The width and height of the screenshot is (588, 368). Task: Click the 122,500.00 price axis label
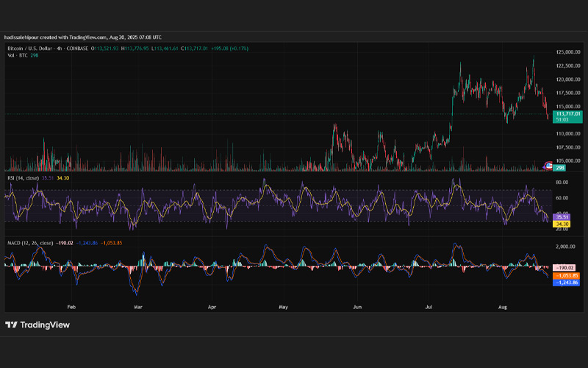click(568, 66)
